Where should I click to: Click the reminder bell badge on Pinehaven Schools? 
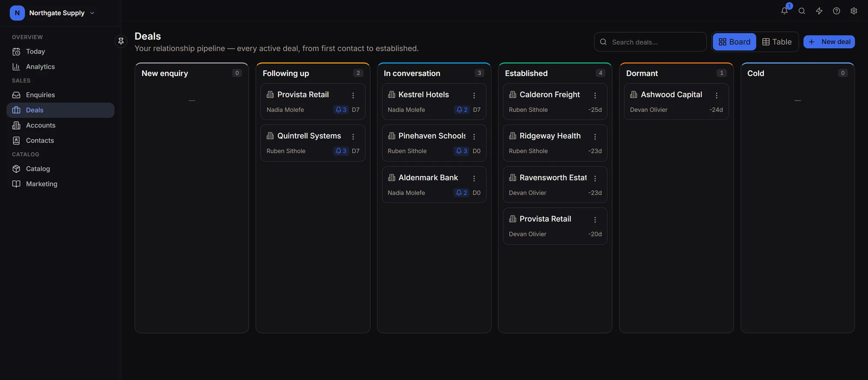coord(461,151)
